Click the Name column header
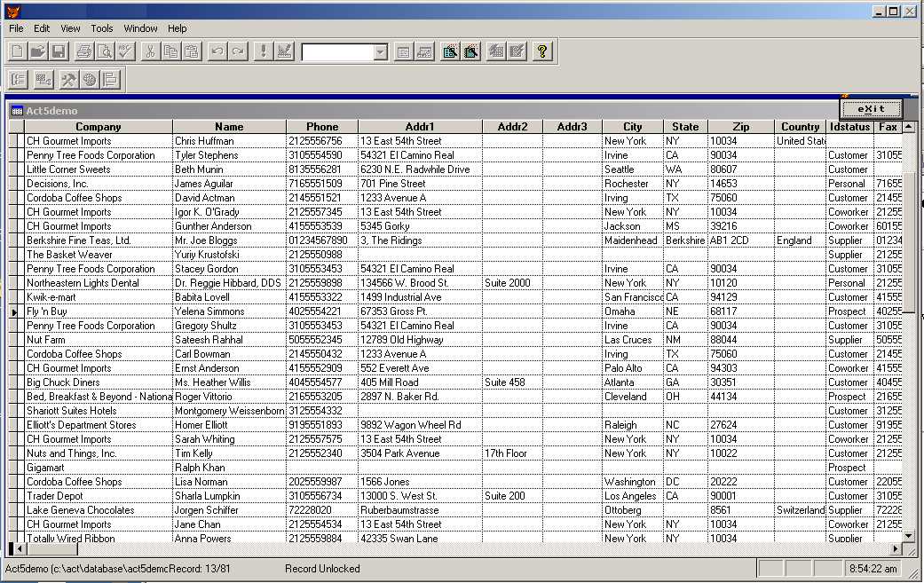 coord(229,127)
